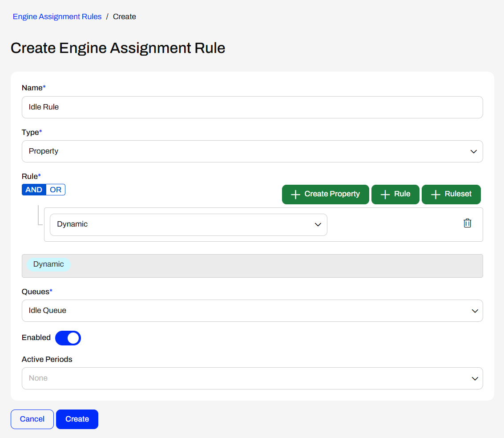Delete the Dynamic rule with trash icon
This screenshot has height=438, width=504.
point(467,223)
